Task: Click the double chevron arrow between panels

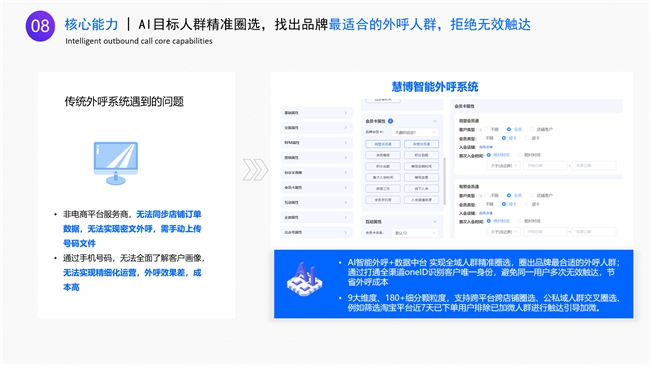Action: pyautogui.click(x=255, y=170)
